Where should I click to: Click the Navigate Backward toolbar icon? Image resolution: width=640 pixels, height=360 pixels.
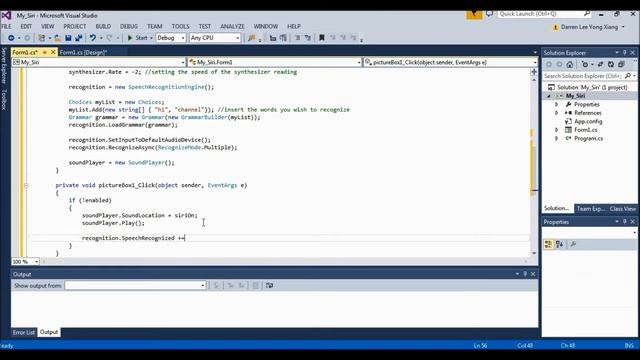click(11, 38)
